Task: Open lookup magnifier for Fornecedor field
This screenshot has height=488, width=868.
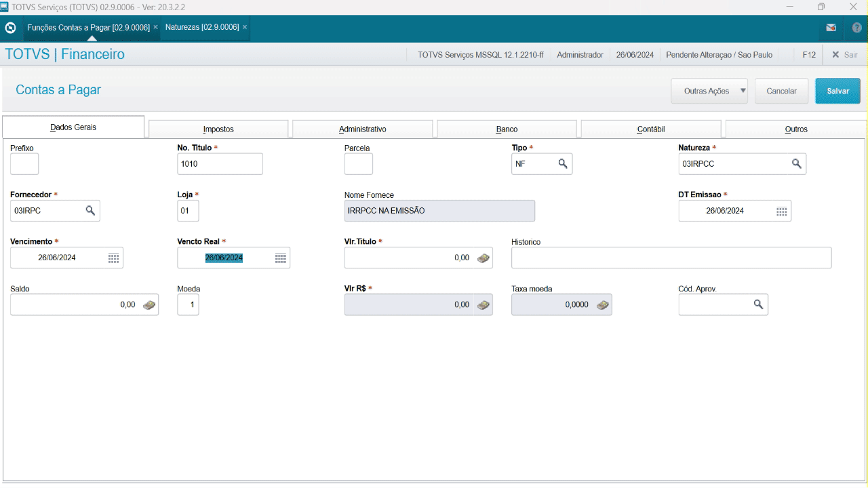Action: point(90,211)
